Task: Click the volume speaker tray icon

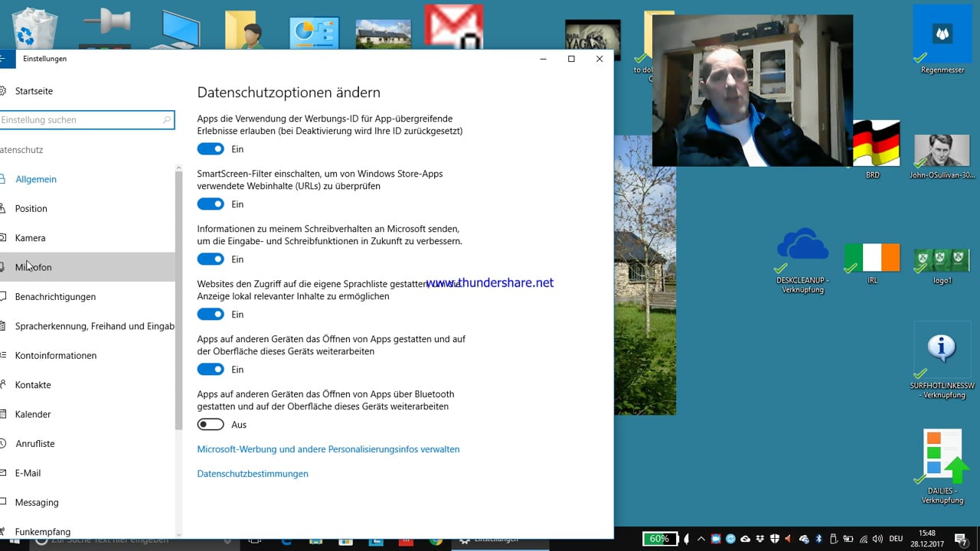Action: tap(877, 540)
